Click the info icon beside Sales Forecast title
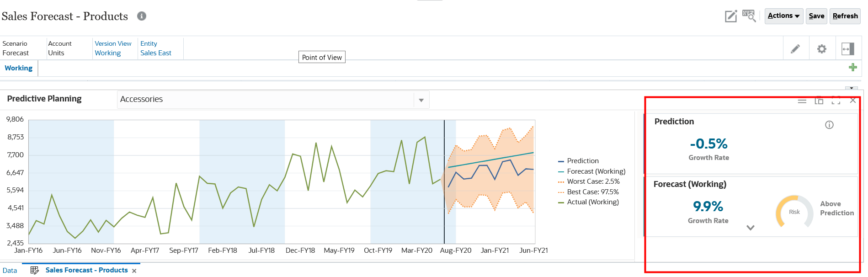Viewport: 868px width, 277px height. pos(141,16)
